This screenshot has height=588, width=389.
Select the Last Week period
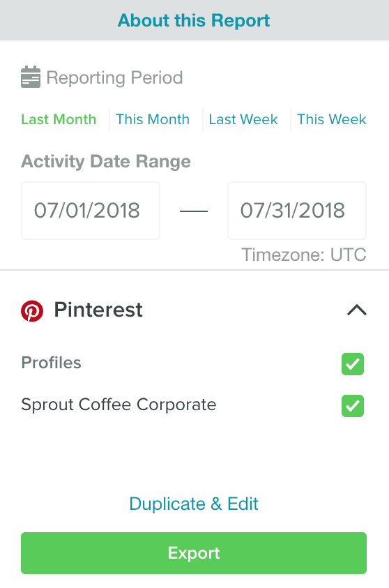pos(243,119)
